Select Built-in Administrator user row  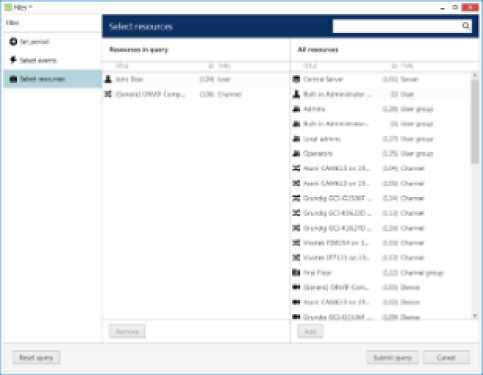pyautogui.click(x=381, y=94)
